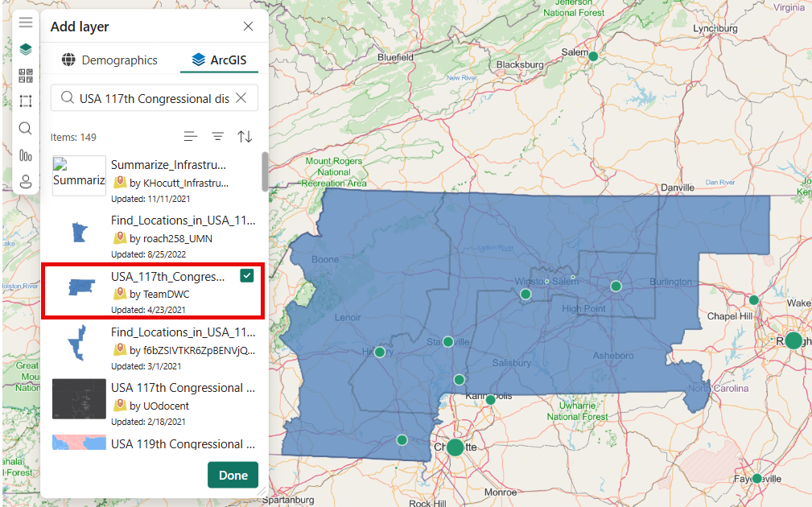Open the sort order dropdown arrows
This screenshot has width=812, height=507.
pyautogui.click(x=245, y=136)
